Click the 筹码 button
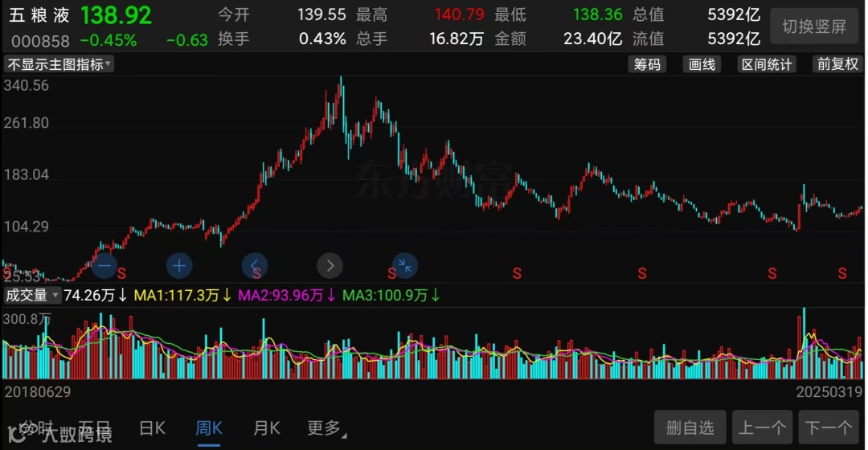The width and height of the screenshot is (868, 450). (x=647, y=64)
